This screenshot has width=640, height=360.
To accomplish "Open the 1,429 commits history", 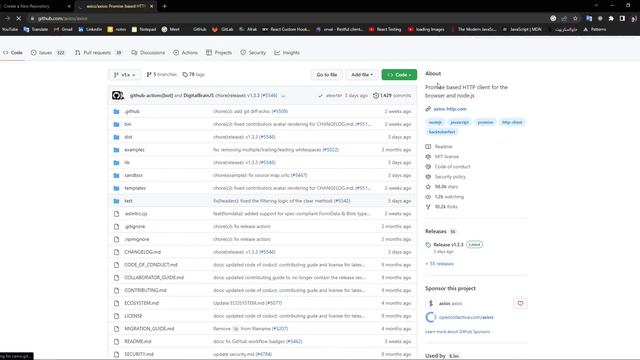I will coord(392,96).
